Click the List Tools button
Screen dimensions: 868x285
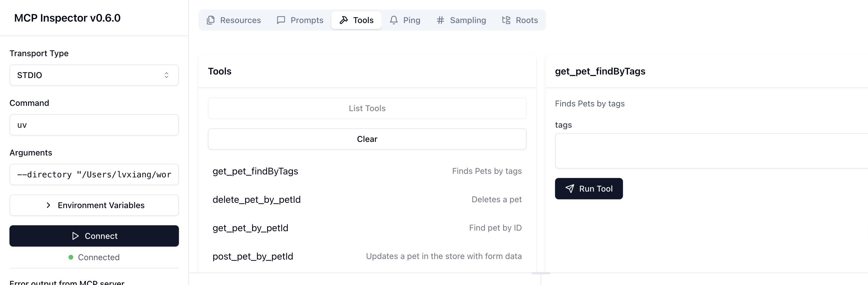click(x=367, y=108)
